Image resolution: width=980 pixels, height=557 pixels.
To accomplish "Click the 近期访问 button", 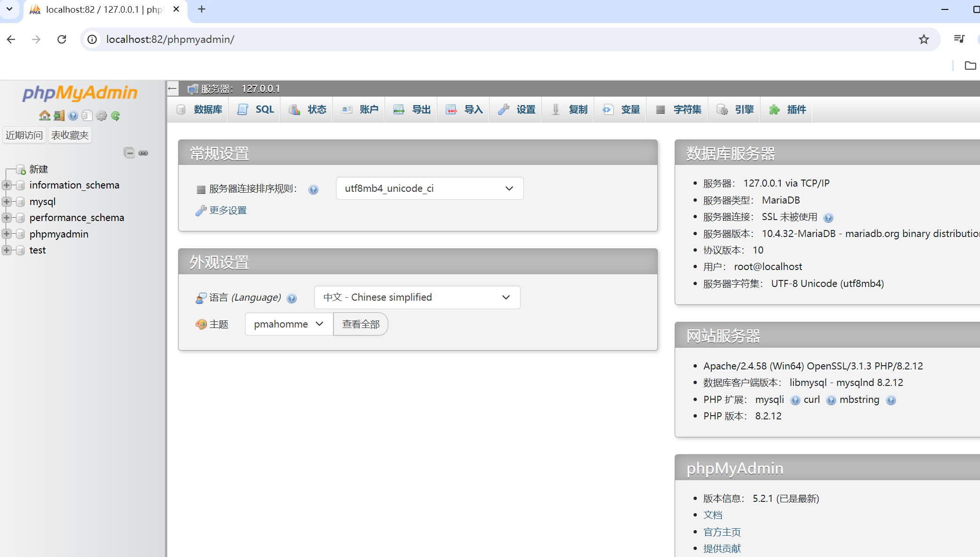I will [x=24, y=135].
